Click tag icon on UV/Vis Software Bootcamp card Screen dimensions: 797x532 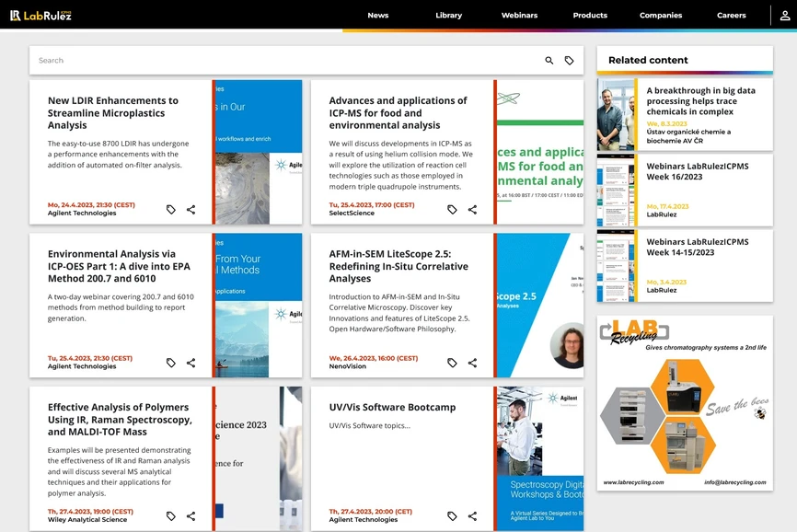(x=452, y=516)
